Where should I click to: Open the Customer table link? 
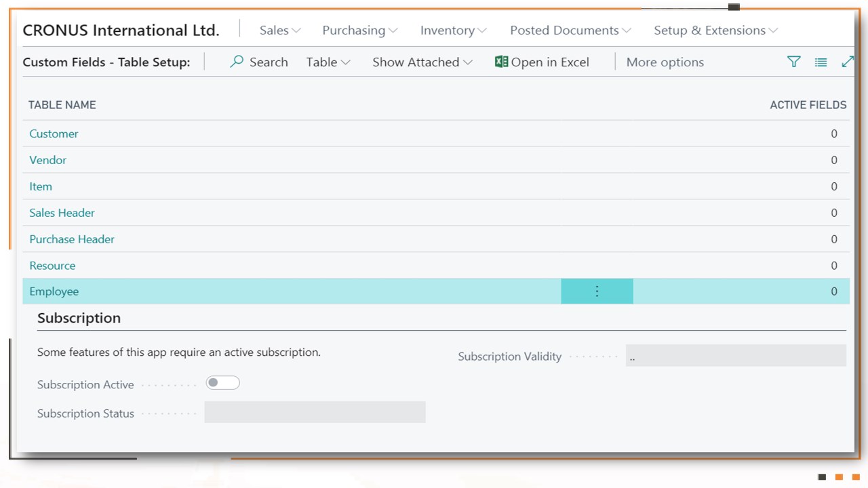[54, 134]
